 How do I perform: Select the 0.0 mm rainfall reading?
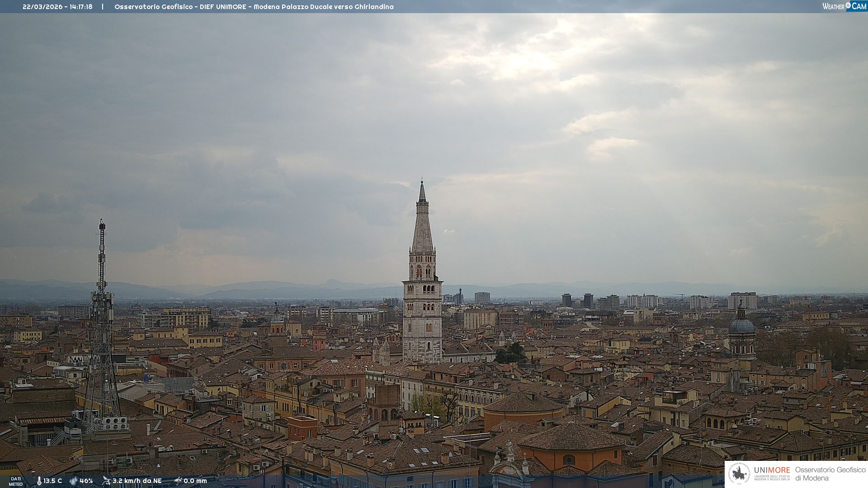click(195, 481)
